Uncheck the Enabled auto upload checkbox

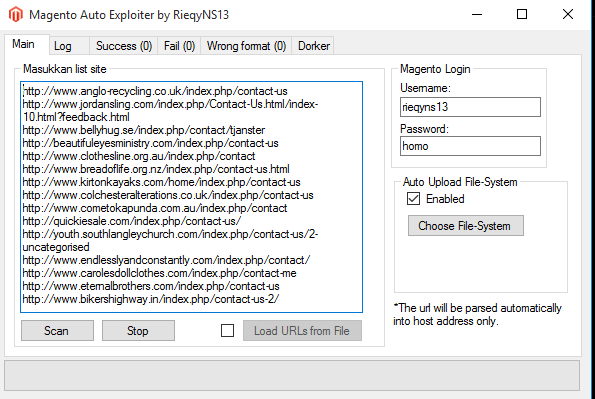pos(413,199)
